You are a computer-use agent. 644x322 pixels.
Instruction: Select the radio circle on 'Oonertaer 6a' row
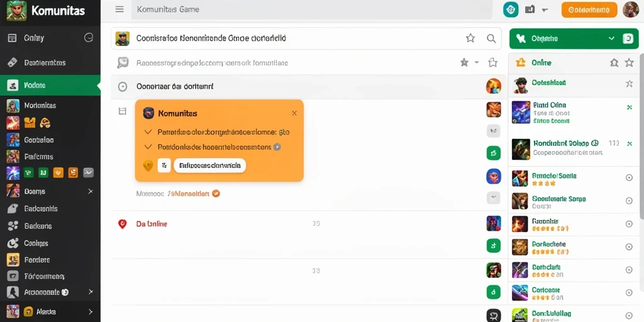point(123,87)
